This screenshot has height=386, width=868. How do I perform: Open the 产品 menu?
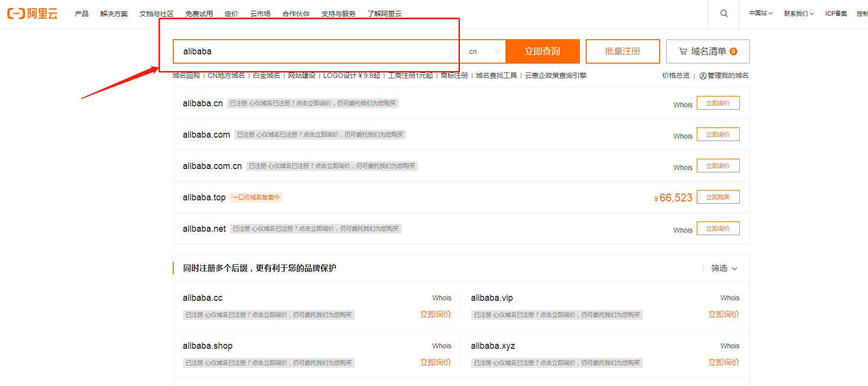coord(82,14)
